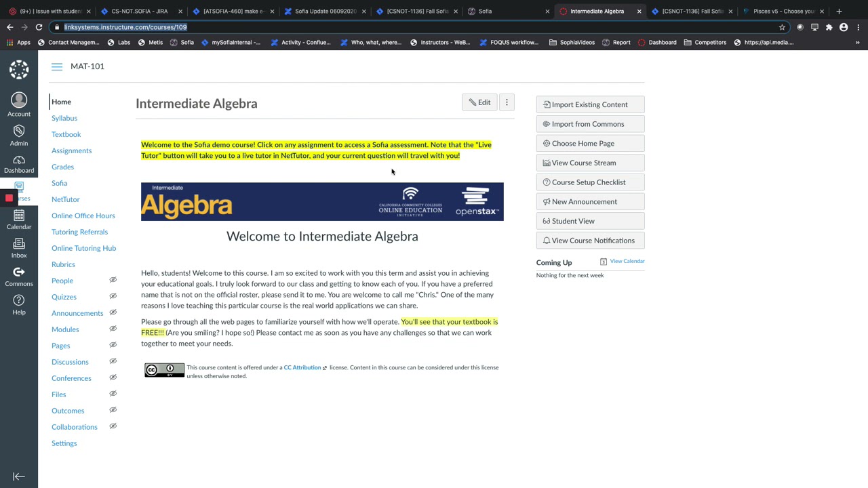
Task: Click the browser reload icon
Action: 39,27
